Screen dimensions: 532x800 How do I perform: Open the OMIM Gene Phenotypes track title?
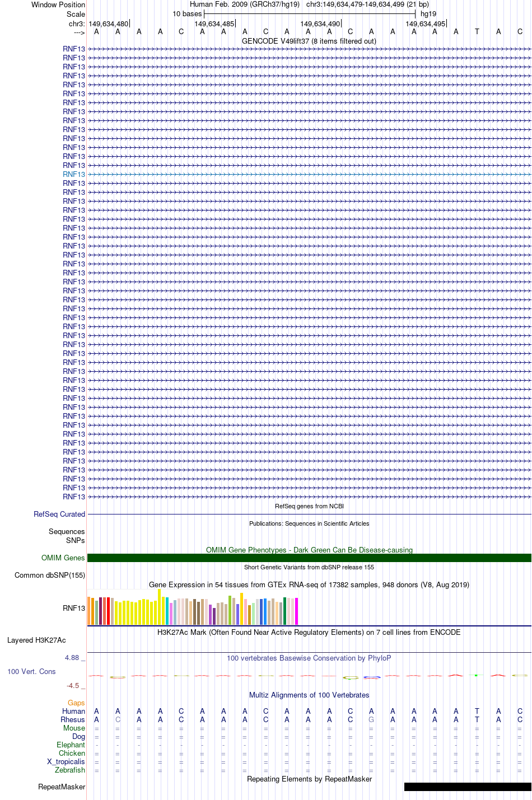pos(309,550)
